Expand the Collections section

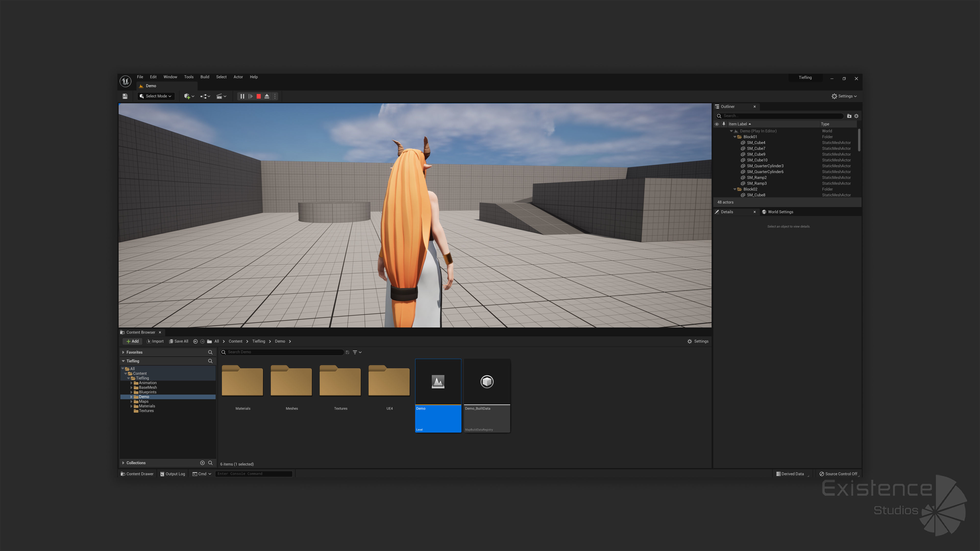123,463
